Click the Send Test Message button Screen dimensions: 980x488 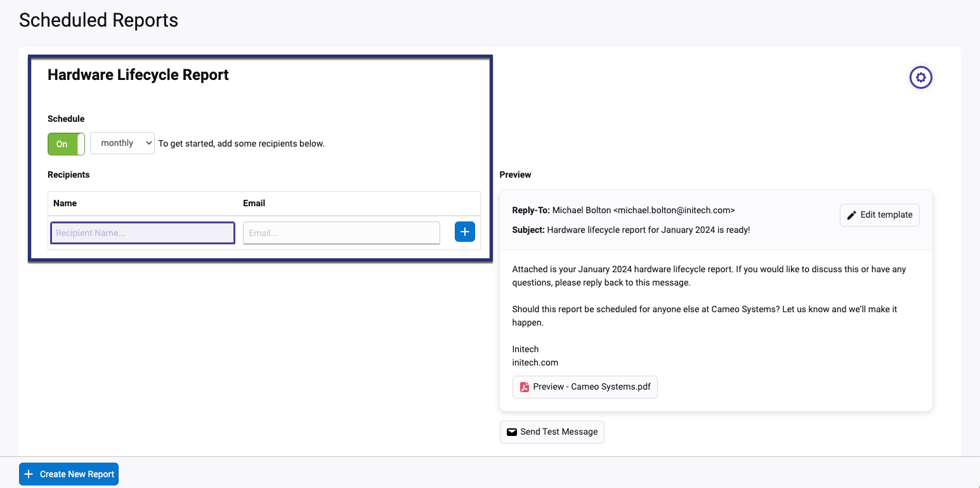point(552,432)
